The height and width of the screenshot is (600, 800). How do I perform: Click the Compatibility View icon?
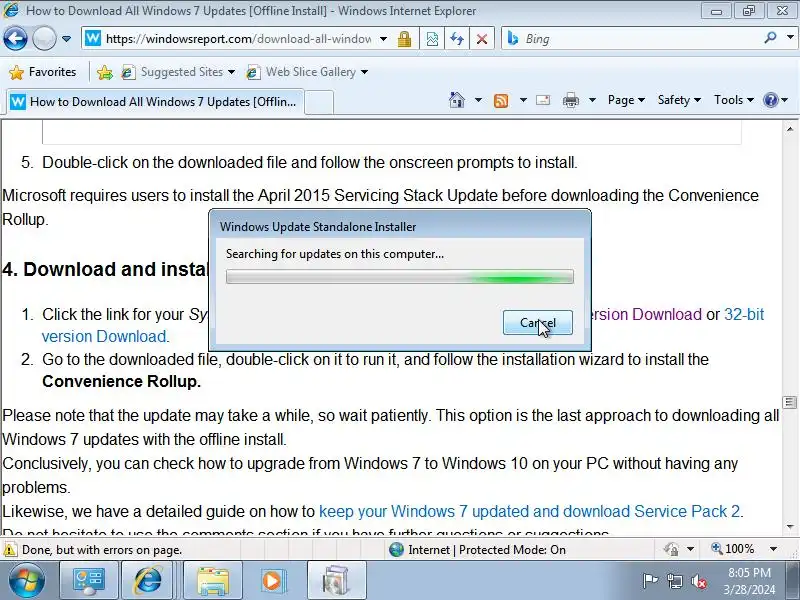coord(432,39)
